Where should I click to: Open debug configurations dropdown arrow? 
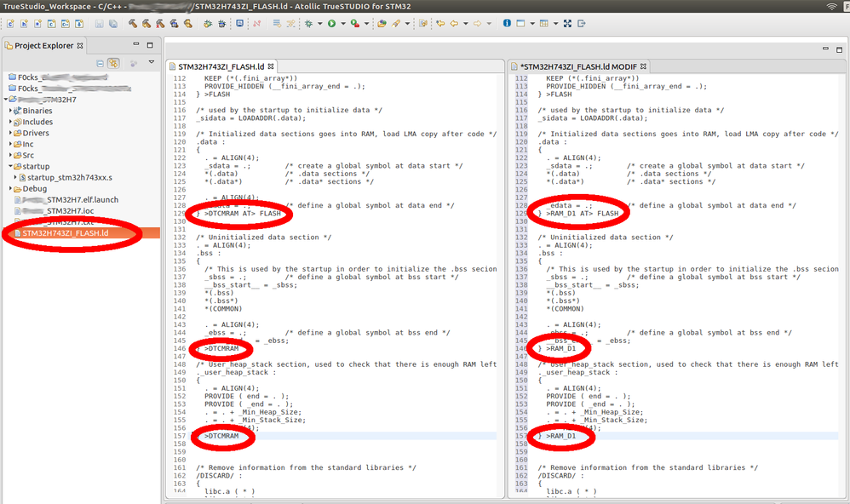(x=320, y=24)
